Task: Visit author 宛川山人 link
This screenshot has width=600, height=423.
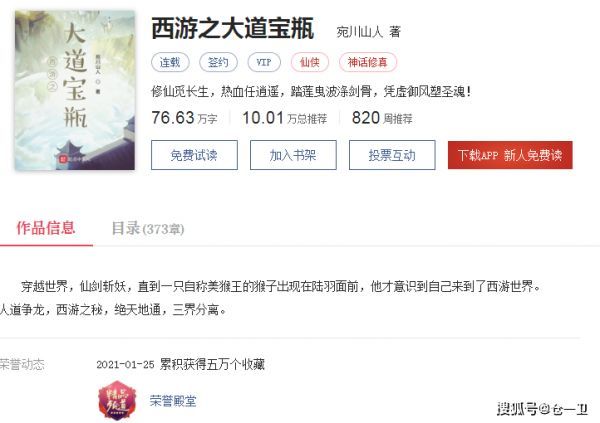Action: coord(360,32)
